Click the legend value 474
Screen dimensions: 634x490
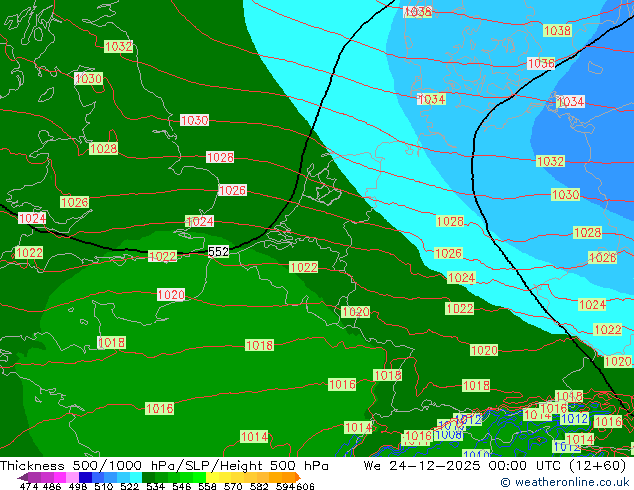click(x=29, y=486)
